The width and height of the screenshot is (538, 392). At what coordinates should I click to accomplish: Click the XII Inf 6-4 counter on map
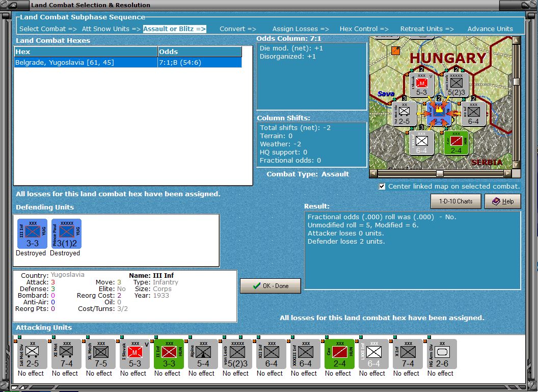click(x=473, y=114)
